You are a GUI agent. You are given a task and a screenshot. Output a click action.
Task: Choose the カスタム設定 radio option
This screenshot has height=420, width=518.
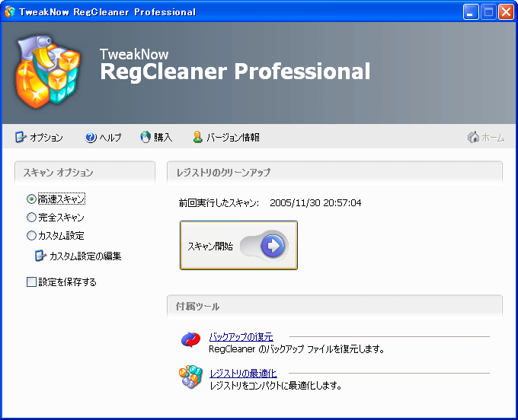[31, 236]
